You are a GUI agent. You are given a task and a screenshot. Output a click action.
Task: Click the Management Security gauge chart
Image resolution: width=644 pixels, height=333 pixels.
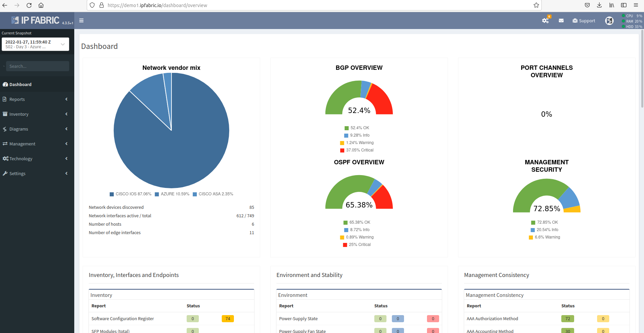point(547,196)
